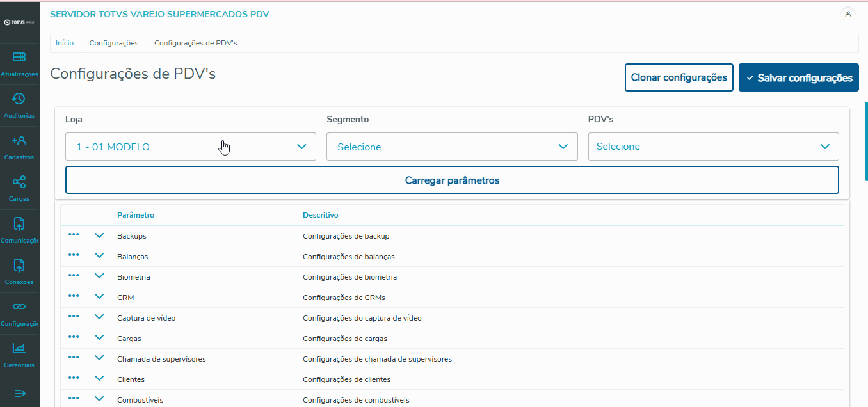868x407 pixels.
Task: Select 'Configurações de backup' text
Action: coord(346,236)
